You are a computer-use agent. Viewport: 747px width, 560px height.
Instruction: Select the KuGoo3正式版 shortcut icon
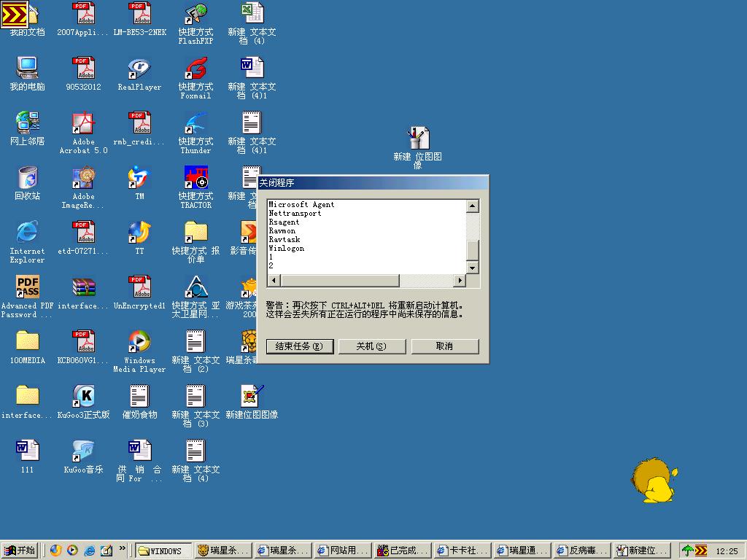point(83,402)
